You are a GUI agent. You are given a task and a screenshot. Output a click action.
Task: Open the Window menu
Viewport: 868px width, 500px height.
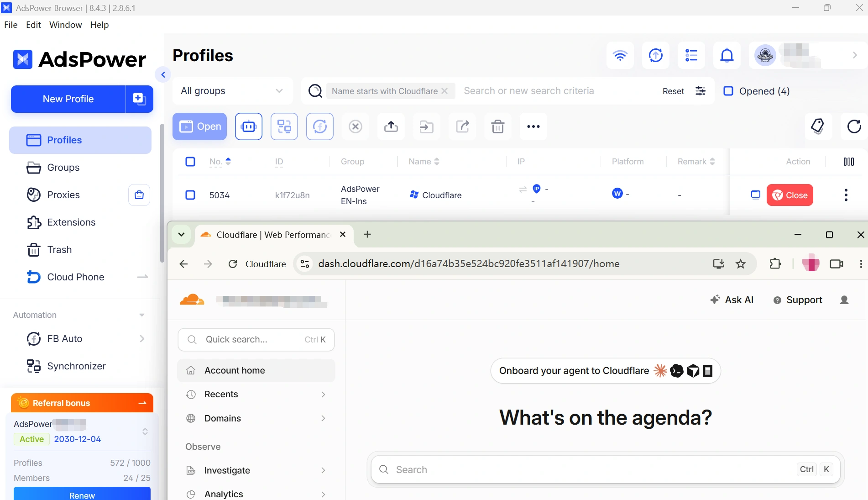[x=66, y=25]
